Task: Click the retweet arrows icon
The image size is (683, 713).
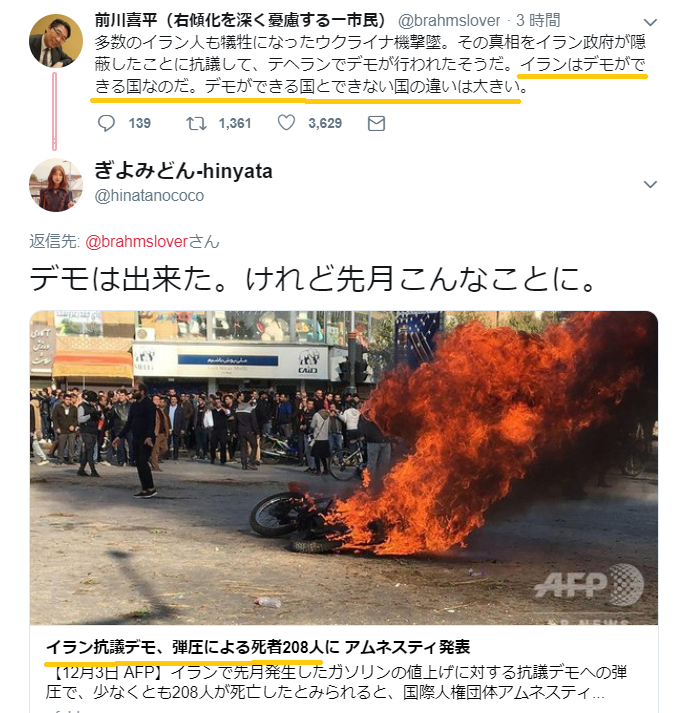Action: (x=196, y=123)
